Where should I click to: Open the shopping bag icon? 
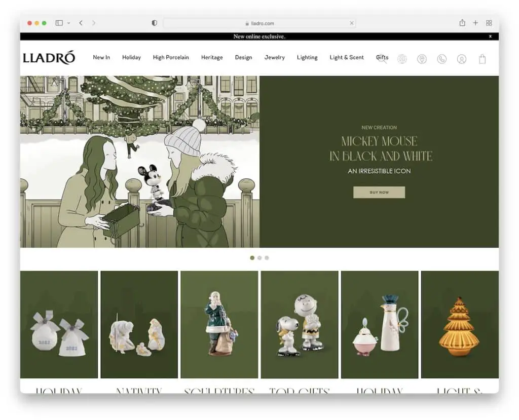tap(483, 59)
